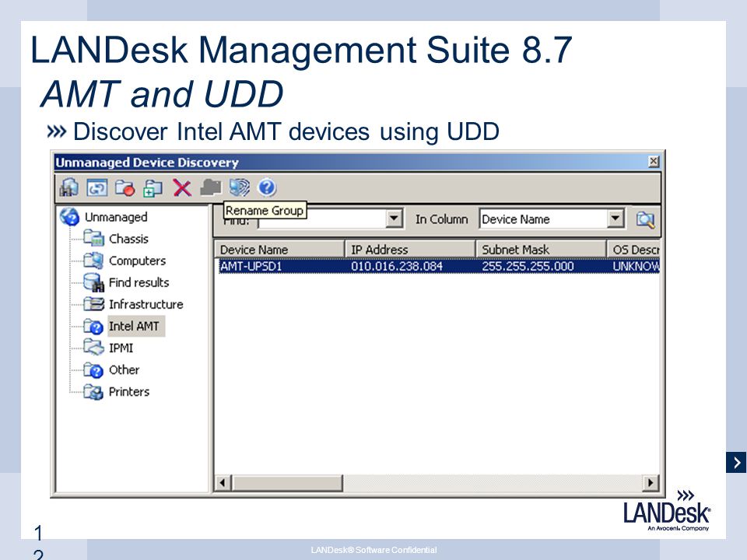Viewport: 747px width, 560px height.
Task: Click the horizontal scrollbar right arrow
Action: pos(651,483)
